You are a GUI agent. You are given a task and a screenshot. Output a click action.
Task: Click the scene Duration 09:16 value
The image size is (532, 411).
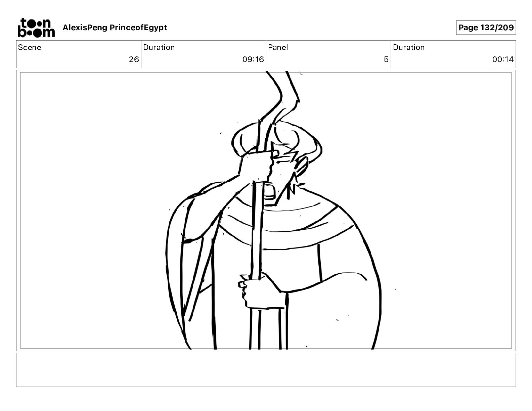click(x=253, y=59)
